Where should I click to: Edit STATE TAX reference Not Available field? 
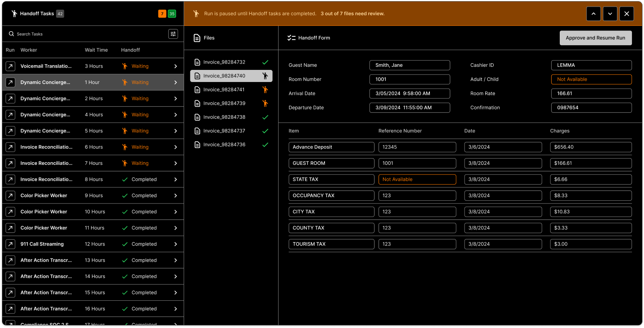417,179
